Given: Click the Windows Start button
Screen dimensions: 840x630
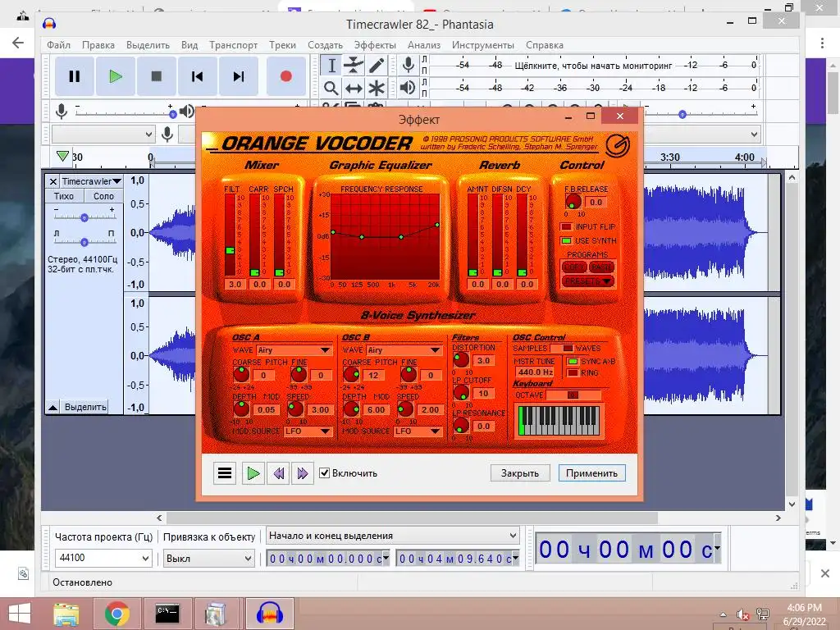Looking at the screenshot, I should 20,614.
